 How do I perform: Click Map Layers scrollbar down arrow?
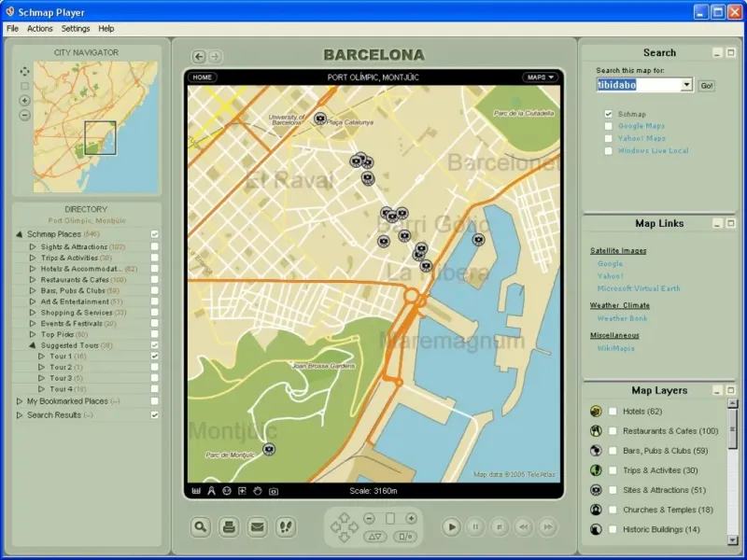click(733, 540)
